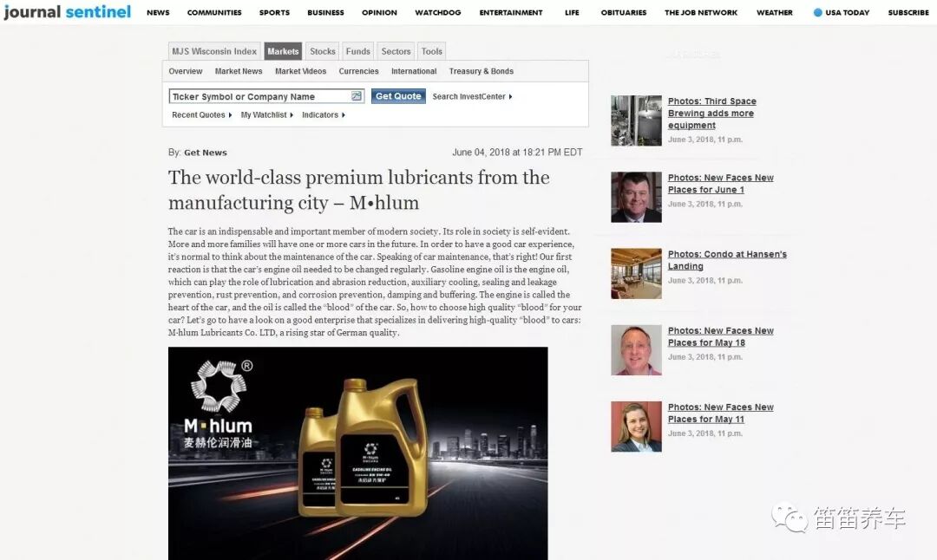Open Third Space Brewing photos link
The height and width of the screenshot is (560, 937).
(x=711, y=114)
